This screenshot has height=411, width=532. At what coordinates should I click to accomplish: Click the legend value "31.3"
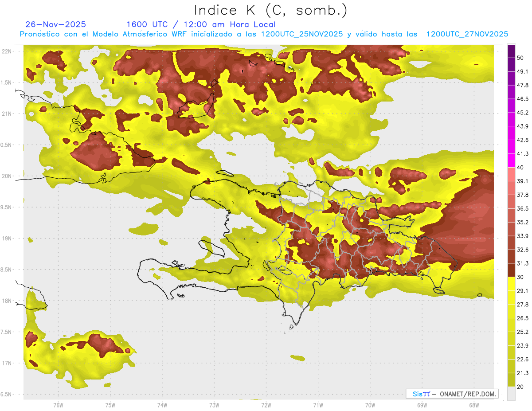click(x=523, y=263)
